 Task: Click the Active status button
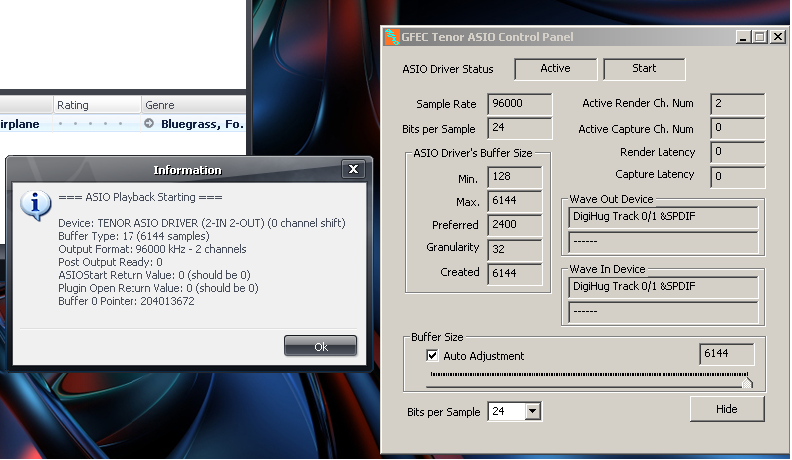(556, 69)
